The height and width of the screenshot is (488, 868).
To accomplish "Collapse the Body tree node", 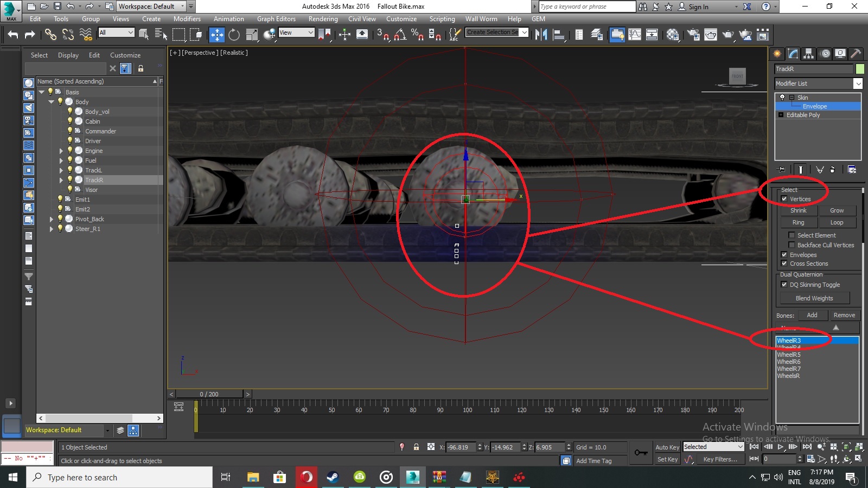I will click(x=52, y=102).
